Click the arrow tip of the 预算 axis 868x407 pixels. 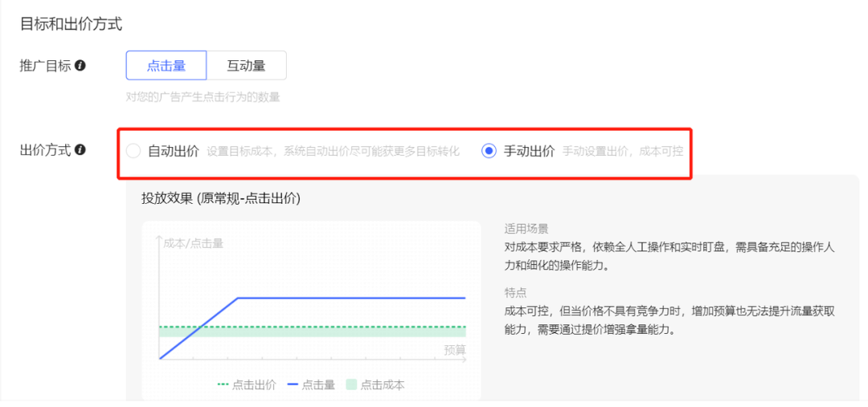(468, 359)
